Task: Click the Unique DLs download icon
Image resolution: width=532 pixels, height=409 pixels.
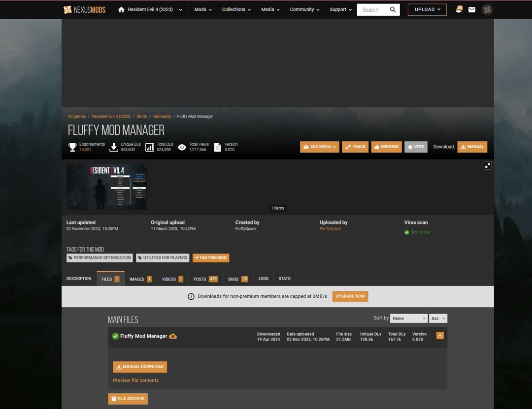Action: (114, 147)
